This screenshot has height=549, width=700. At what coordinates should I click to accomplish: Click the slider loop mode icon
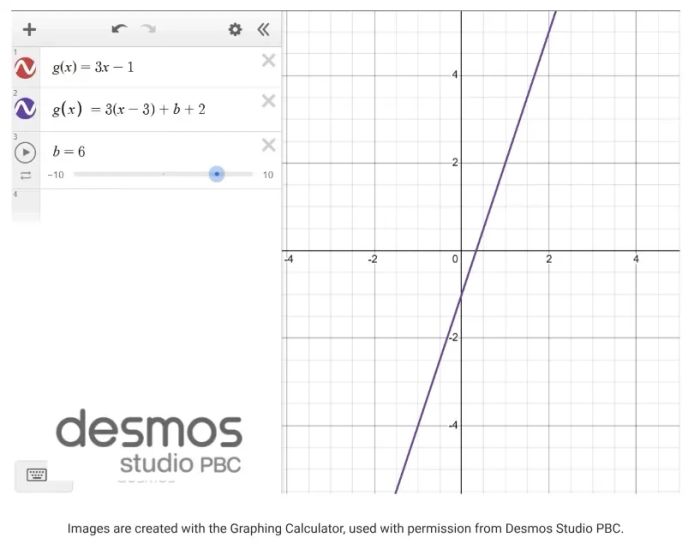25,175
